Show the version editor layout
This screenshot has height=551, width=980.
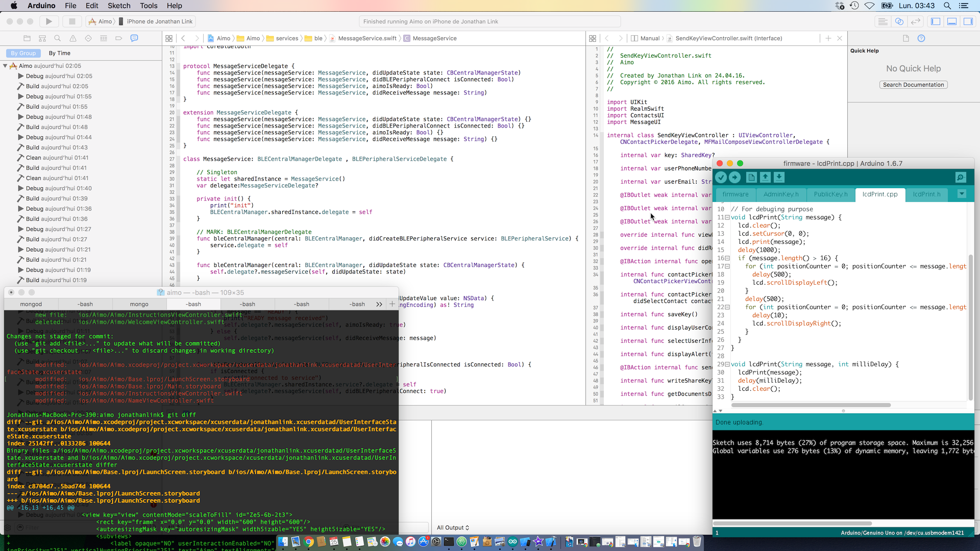pos(916,21)
